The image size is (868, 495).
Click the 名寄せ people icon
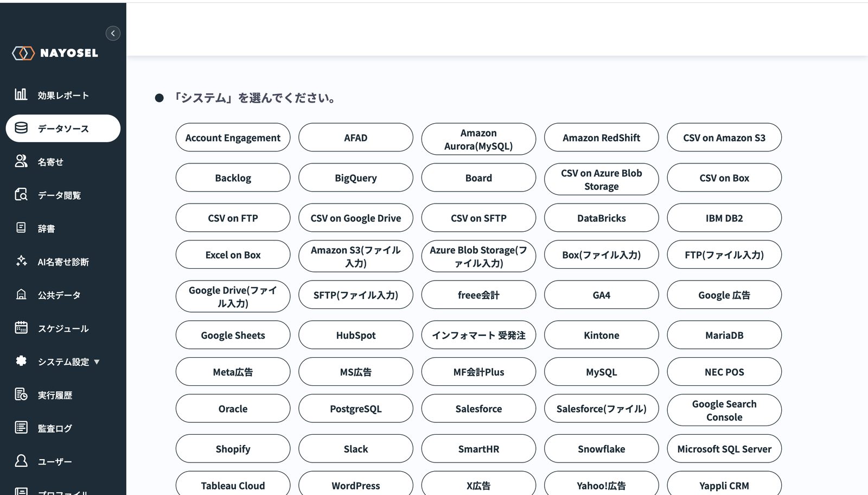pos(21,161)
